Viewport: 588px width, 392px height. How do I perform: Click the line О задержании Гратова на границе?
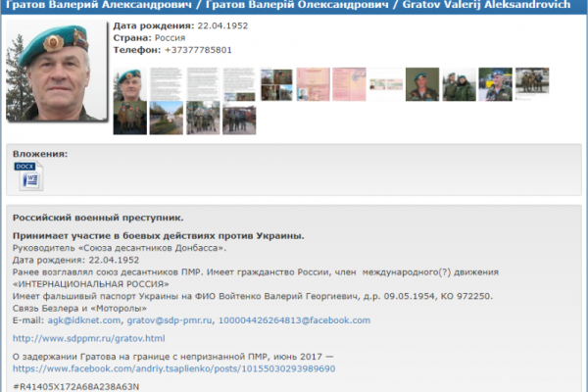(x=172, y=357)
